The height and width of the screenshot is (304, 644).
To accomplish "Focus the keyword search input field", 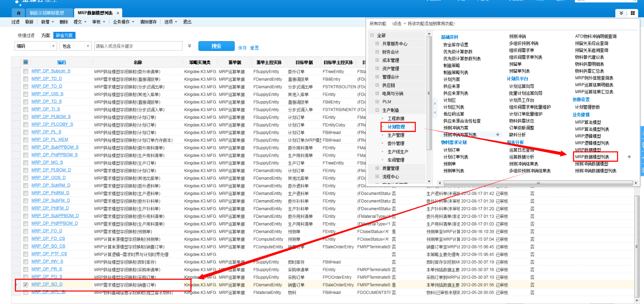I will click(138, 46).
